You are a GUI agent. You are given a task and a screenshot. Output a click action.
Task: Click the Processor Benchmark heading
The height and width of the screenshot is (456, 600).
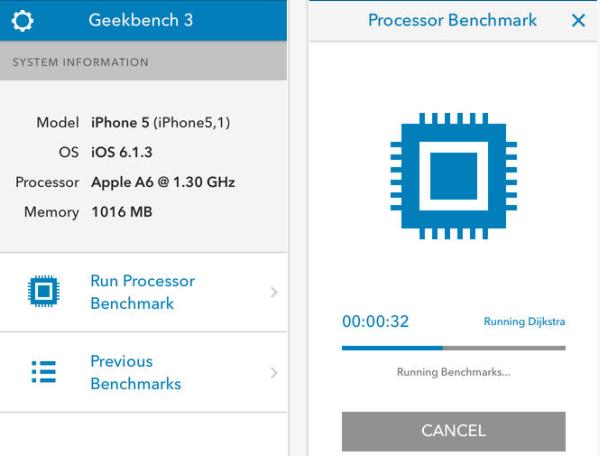pos(452,20)
